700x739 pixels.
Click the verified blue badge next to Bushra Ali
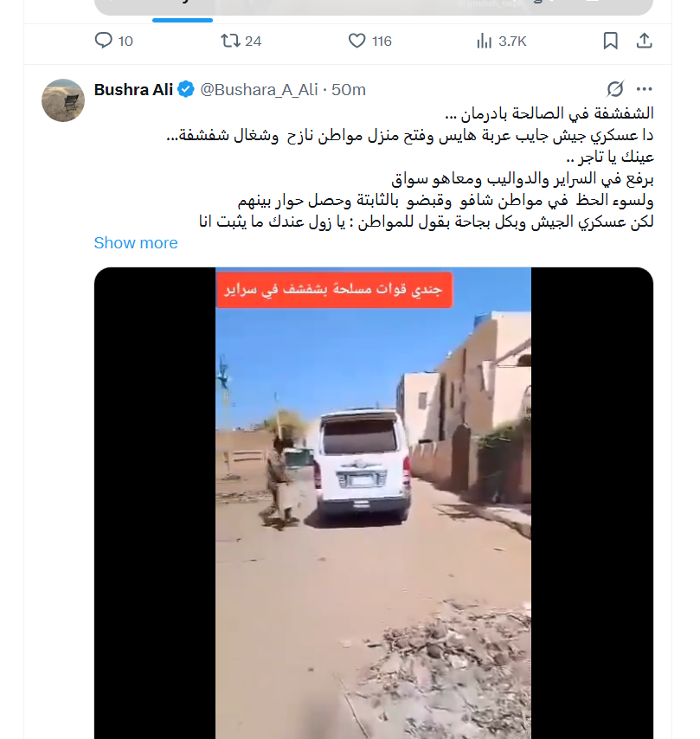pyautogui.click(x=186, y=89)
